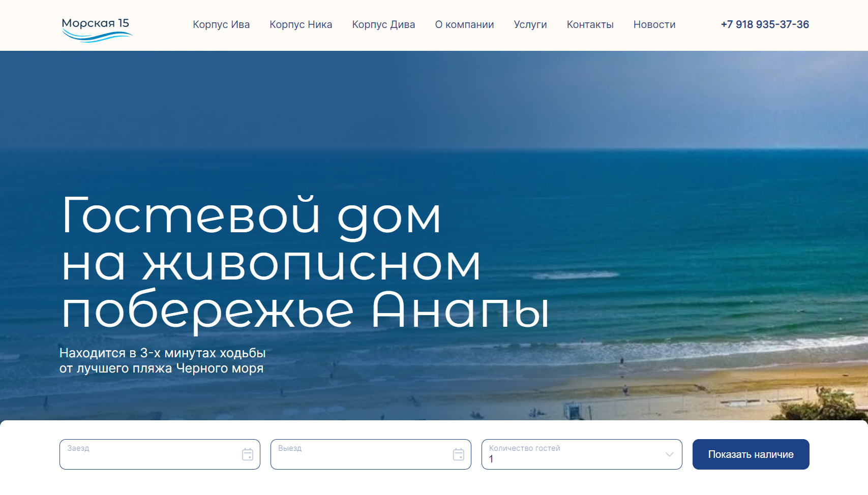Focus the Выезд check-out date field

click(371, 454)
